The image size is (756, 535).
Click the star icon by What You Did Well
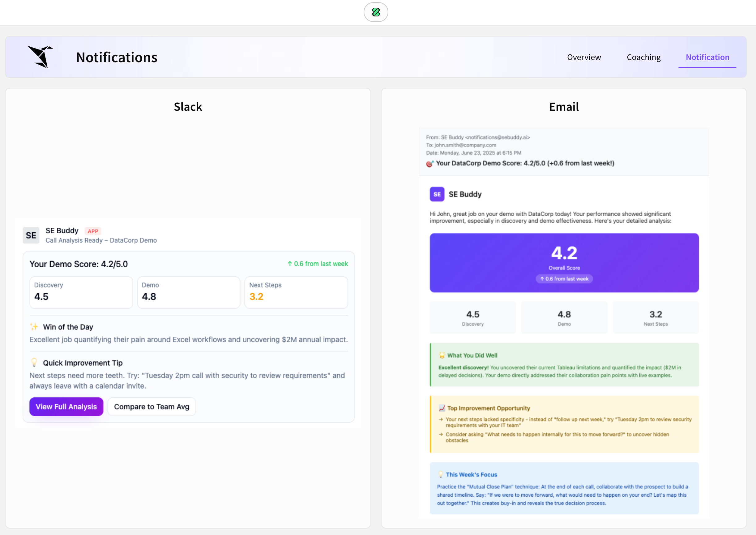(x=442, y=355)
